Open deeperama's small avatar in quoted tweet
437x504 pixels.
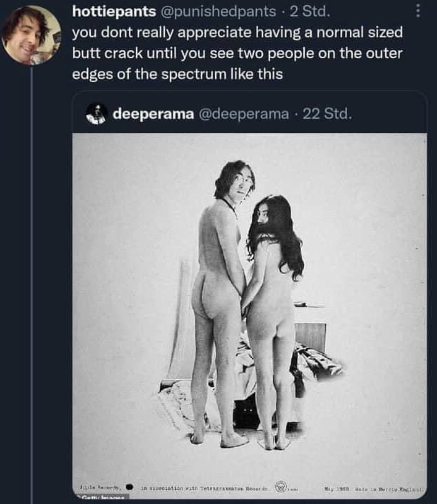tap(96, 114)
